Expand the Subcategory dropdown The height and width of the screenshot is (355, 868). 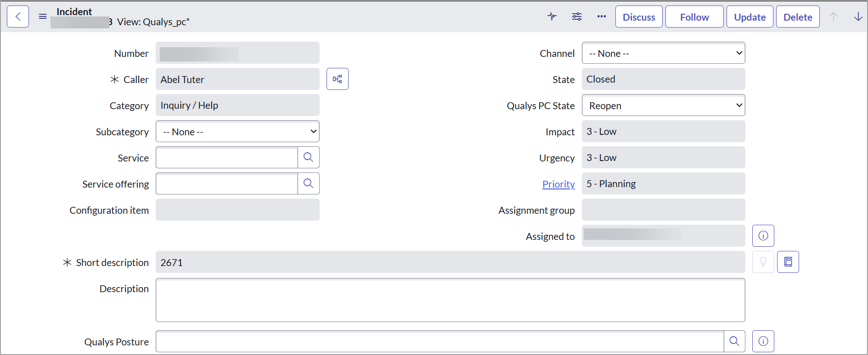click(x=237, y=132)
